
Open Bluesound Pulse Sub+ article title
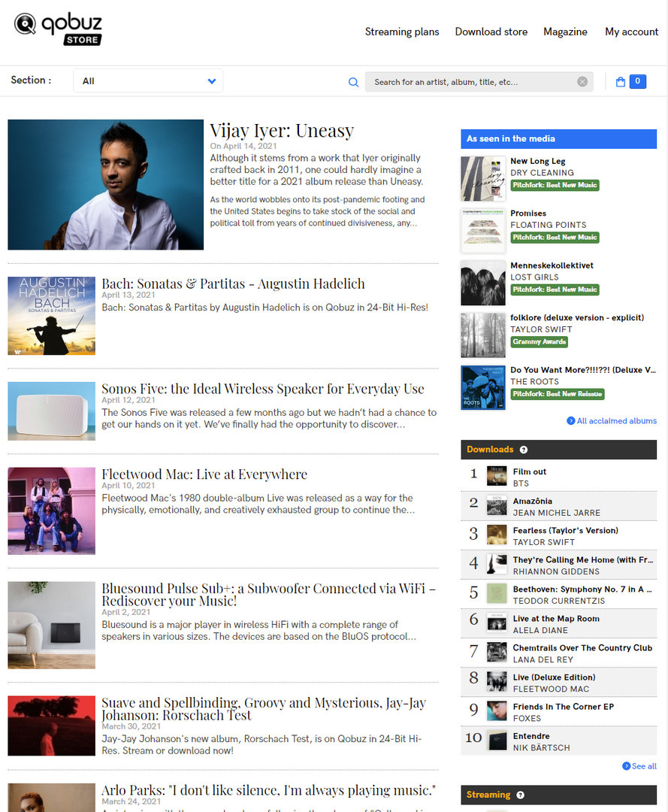coord(268,595)
